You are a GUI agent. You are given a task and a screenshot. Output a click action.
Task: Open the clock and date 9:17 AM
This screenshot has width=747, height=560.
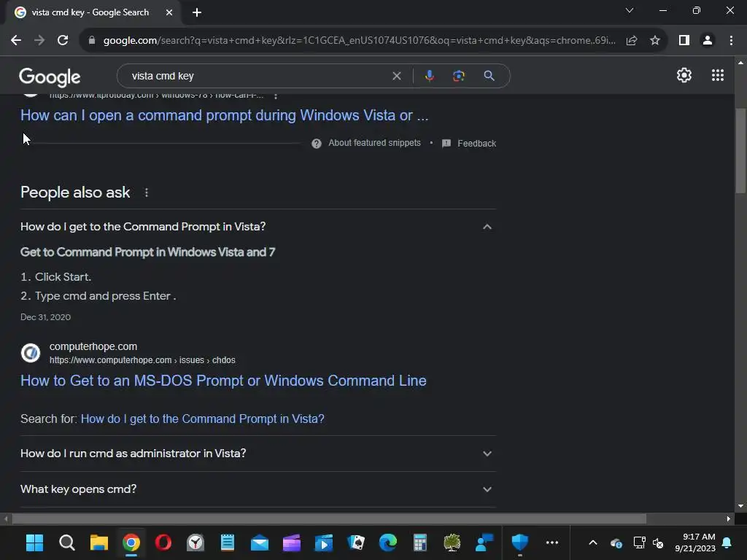tap(695, 542)
